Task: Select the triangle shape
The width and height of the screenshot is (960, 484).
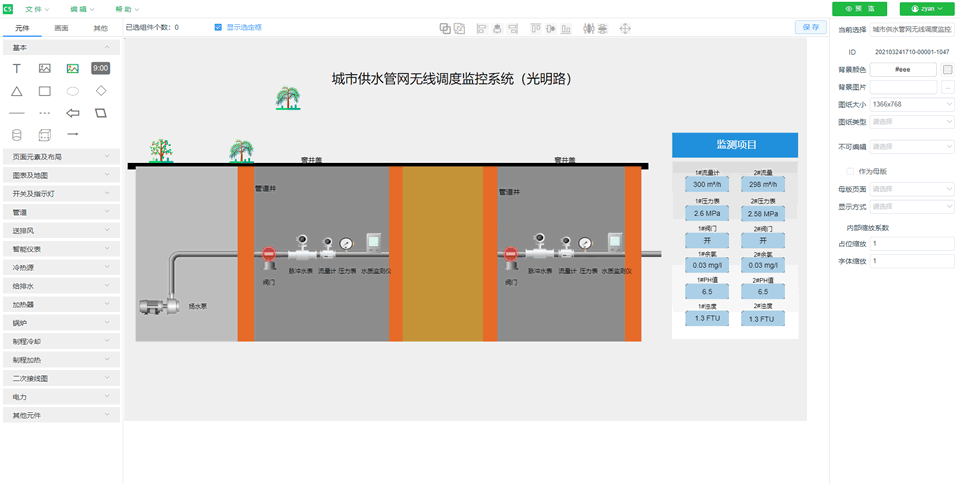Action: [17, 91]
